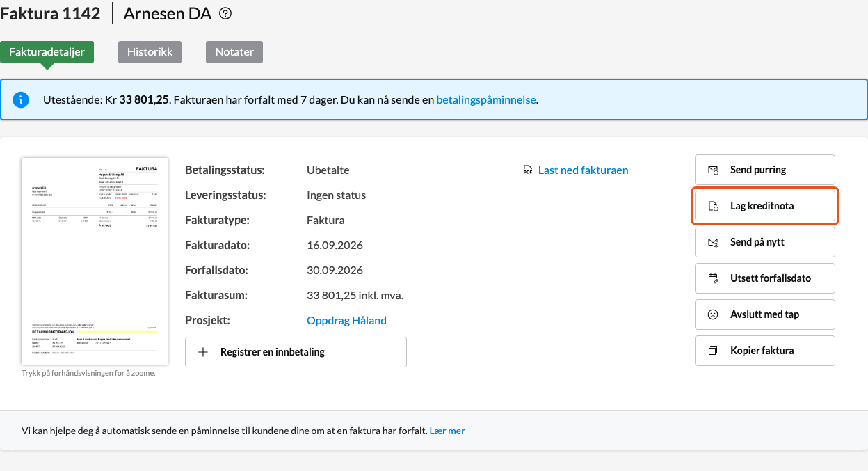
Task: Download invoice via Last ned fakturaen
Action: point(583,170)
